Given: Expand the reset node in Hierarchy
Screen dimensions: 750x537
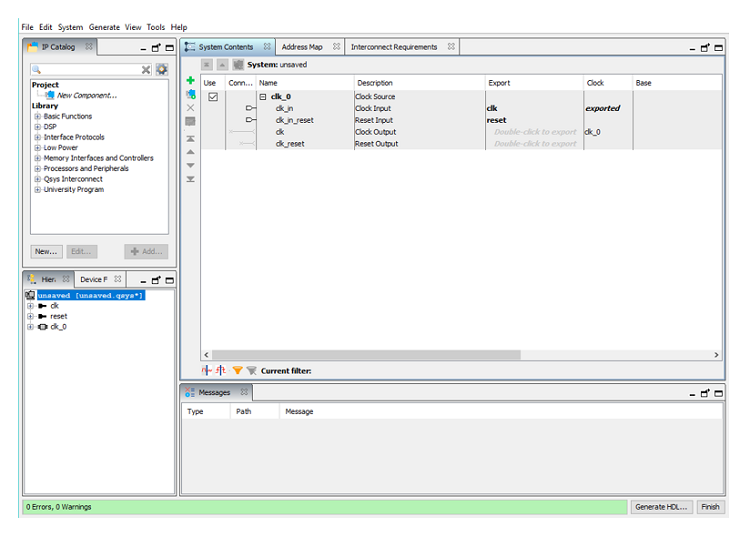Looking at the screenshot, I should tap(30, 317).
